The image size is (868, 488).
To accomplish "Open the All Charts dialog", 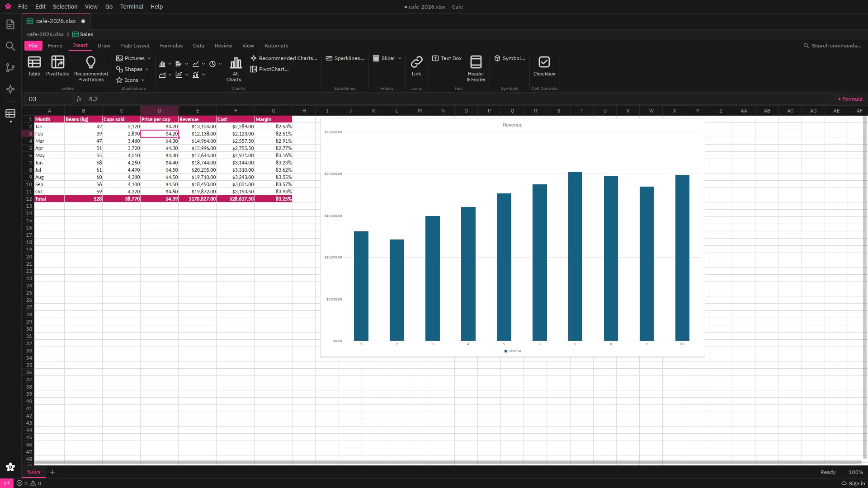I will [x=236, y=69].
